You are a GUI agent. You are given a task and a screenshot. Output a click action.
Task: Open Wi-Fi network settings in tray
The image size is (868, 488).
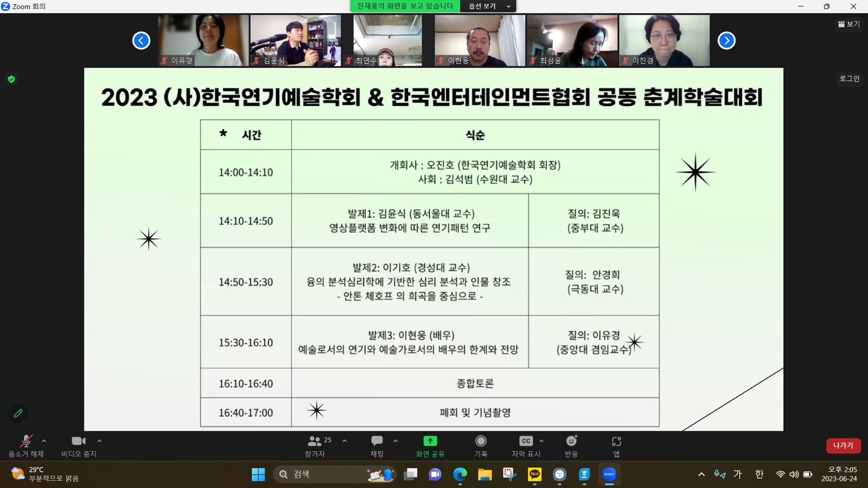tap(781, 475)
